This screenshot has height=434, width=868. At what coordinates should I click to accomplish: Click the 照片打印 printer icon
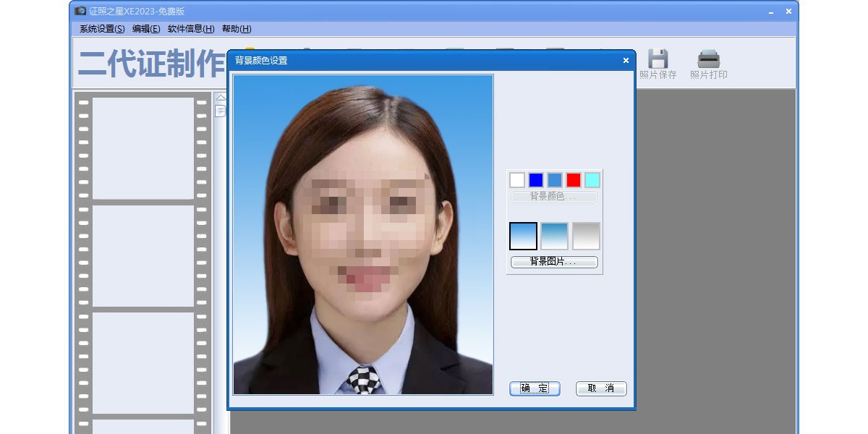708,59
